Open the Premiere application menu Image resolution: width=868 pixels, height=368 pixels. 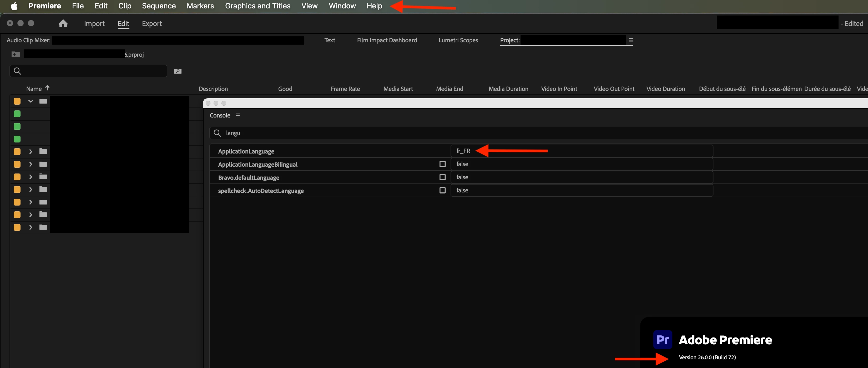tap(45, 6)
